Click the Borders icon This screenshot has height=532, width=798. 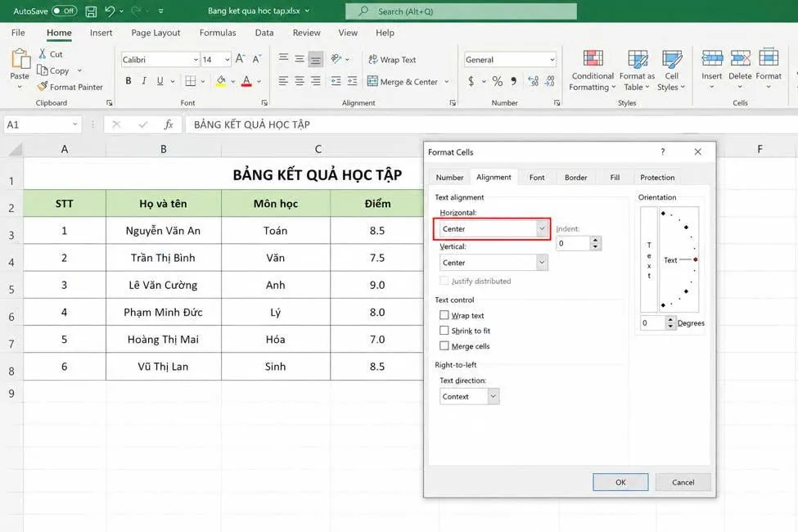(x=191, y=80)
